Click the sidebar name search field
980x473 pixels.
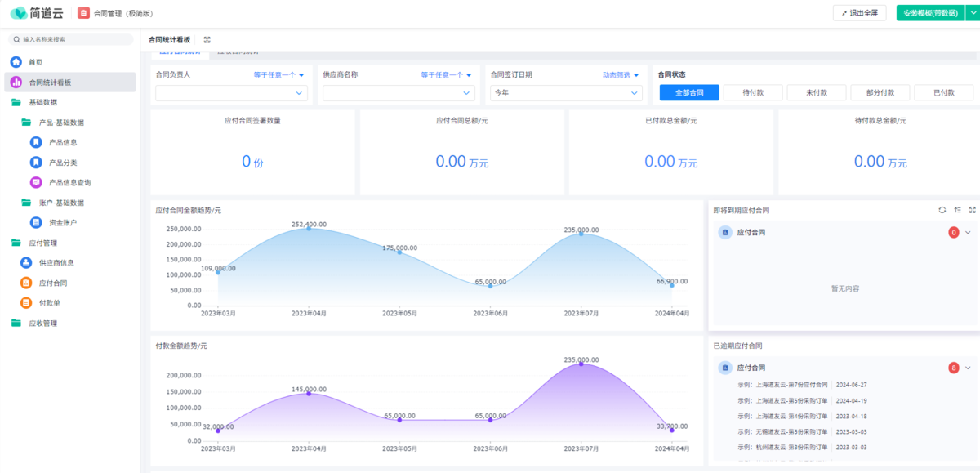click(x=73, y=39)
